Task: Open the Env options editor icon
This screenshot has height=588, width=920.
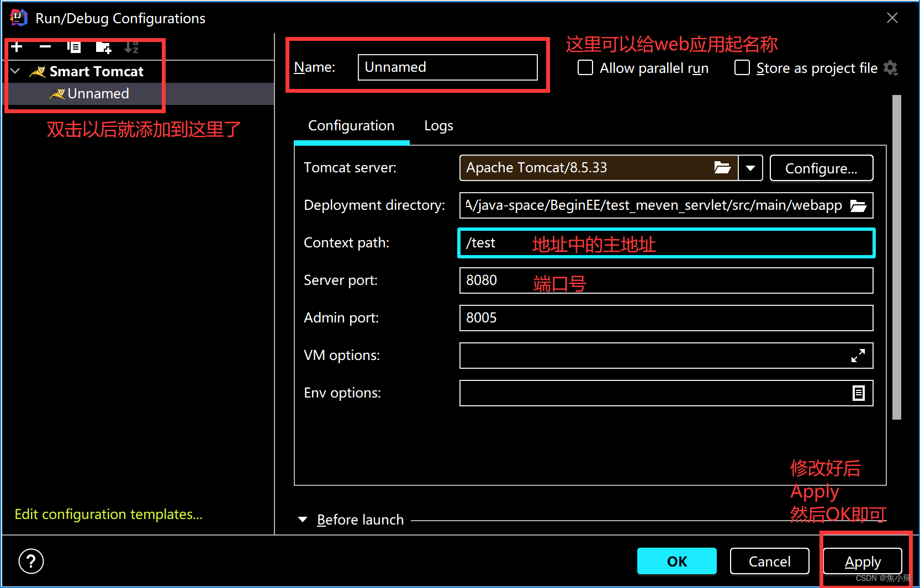Action: pos(859,393)
